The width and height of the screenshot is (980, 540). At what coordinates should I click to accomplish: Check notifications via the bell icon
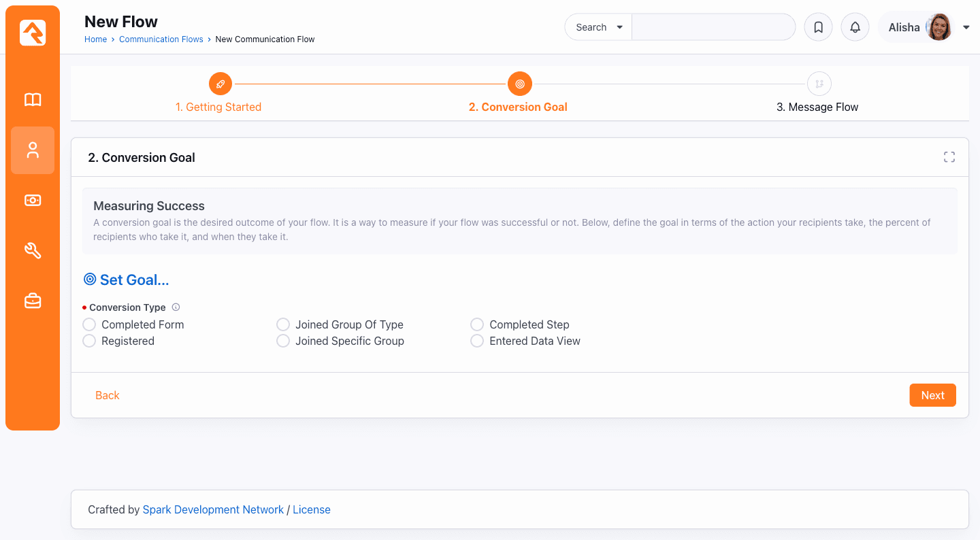(855, 27)
